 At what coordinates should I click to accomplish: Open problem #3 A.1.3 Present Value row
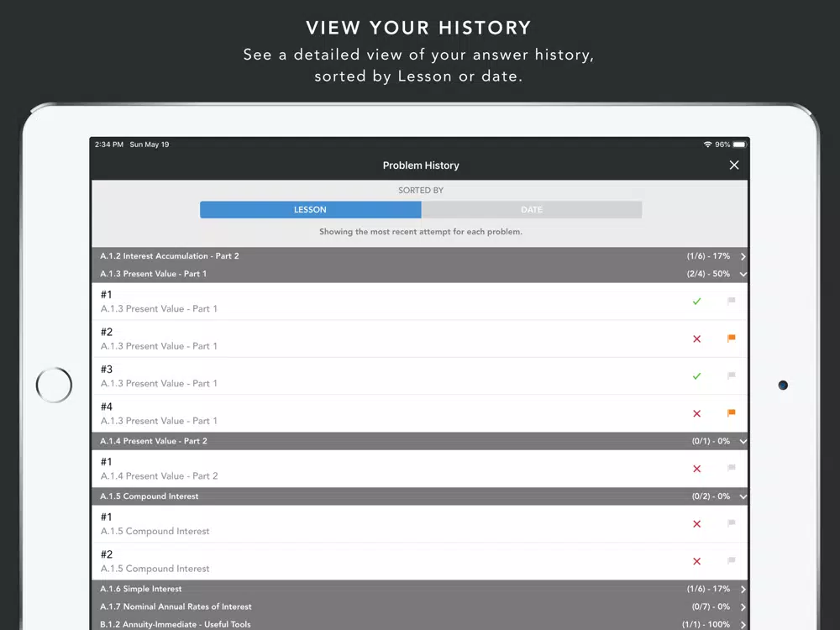point(420,376)
